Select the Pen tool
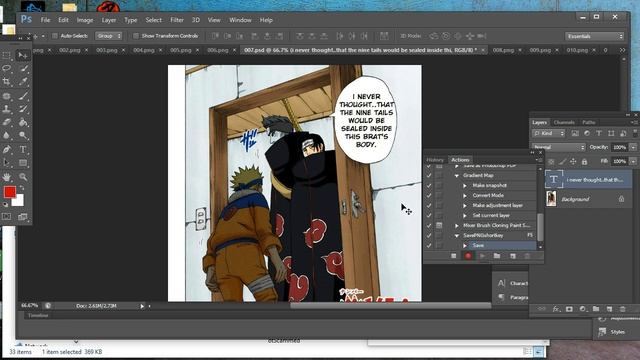The height and width of the screenshot is (360, 640). (7, 149)
